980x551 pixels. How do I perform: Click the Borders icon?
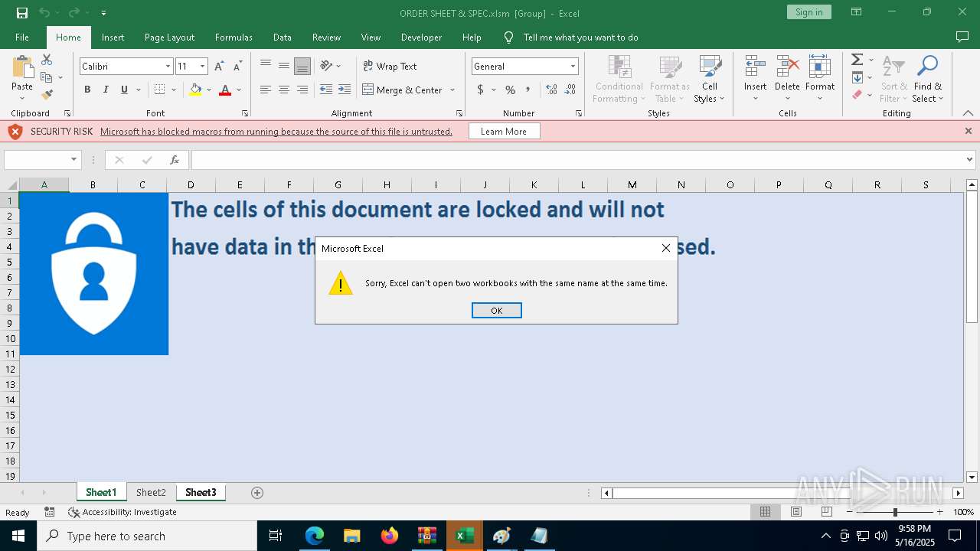159,90
